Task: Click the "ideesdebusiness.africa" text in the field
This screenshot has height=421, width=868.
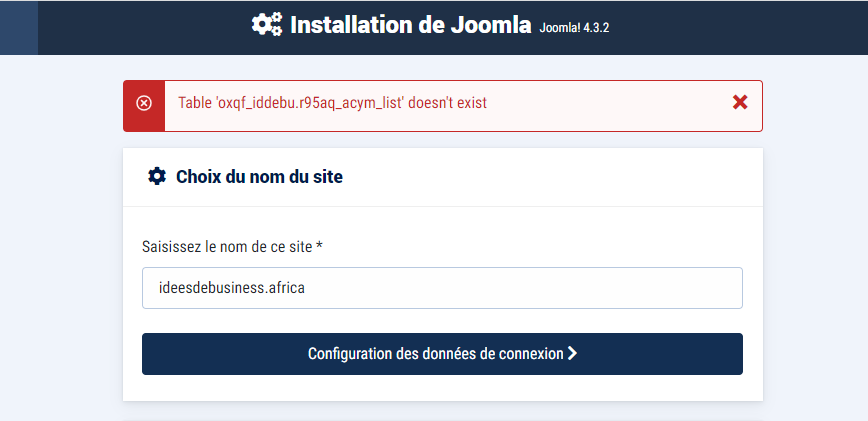Action: [232, 288]
